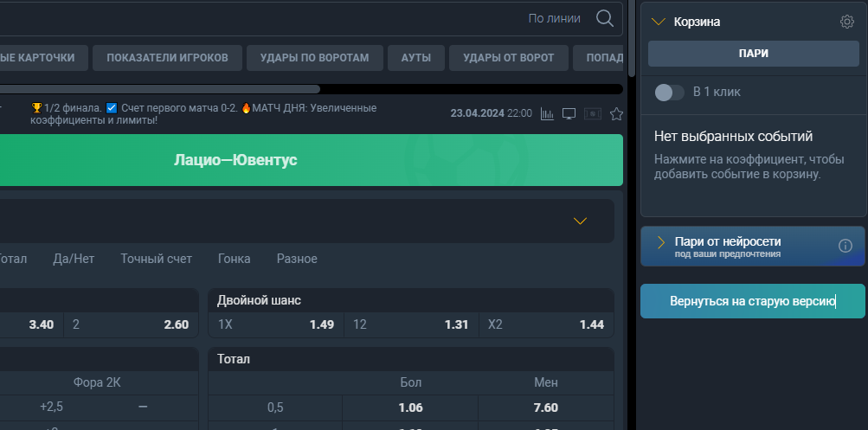Select the 'Гонка' market filter
This screenshot has width=868, height=430.
(x=235, y=259)
